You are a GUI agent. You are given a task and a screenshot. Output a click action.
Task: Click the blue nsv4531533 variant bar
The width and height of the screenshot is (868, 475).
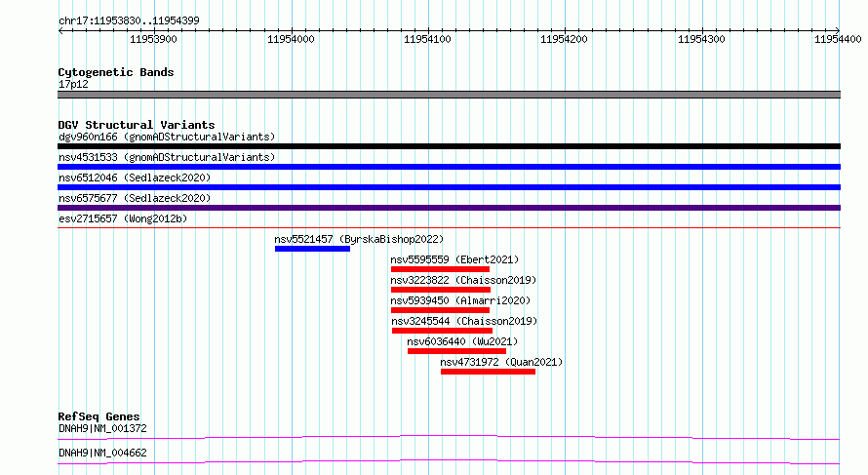click(449, 167)
